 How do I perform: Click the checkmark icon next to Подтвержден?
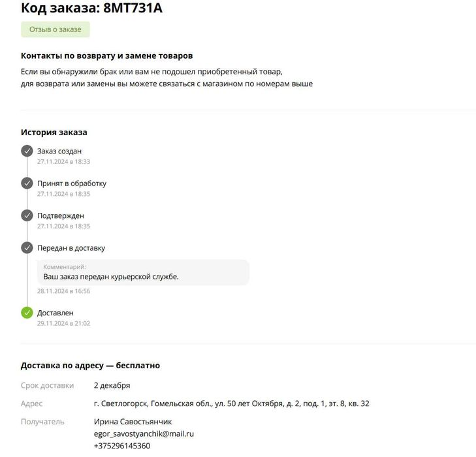coord(27,215)
